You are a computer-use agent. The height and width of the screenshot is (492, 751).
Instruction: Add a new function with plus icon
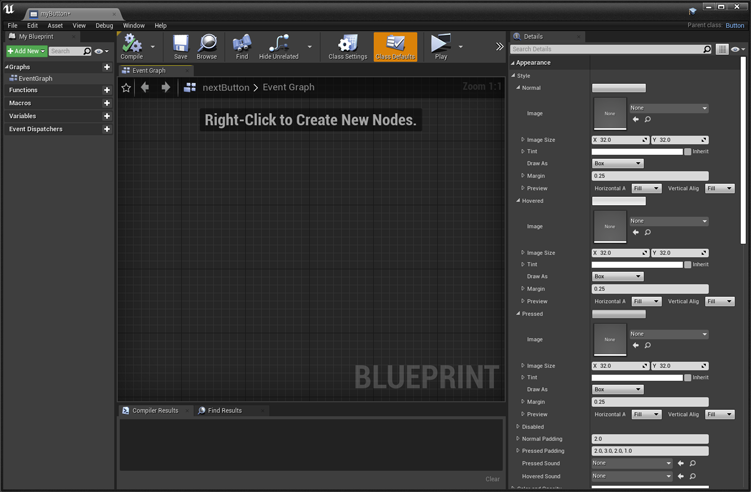pyautogui.click(x=107, y=90)
